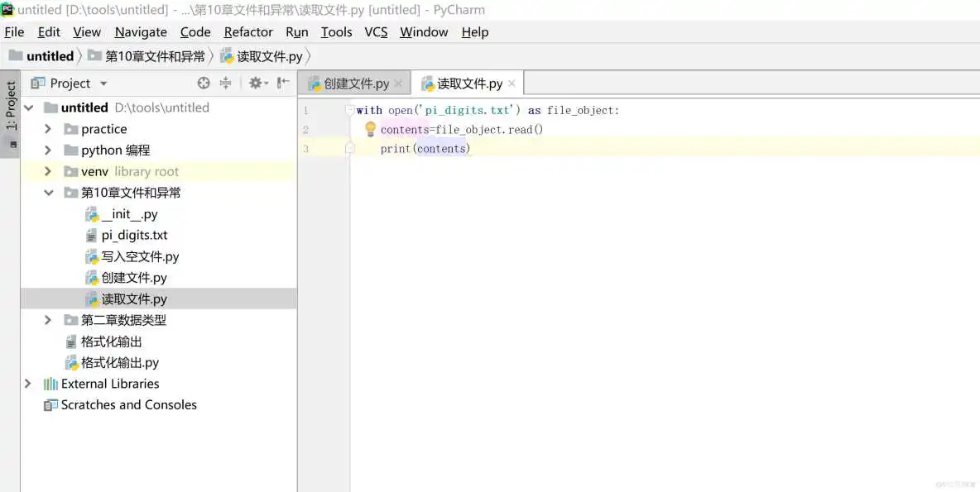The image size is (980, 492).
Task: Expand the External Libraries node
Action: [x=27, y=384]
